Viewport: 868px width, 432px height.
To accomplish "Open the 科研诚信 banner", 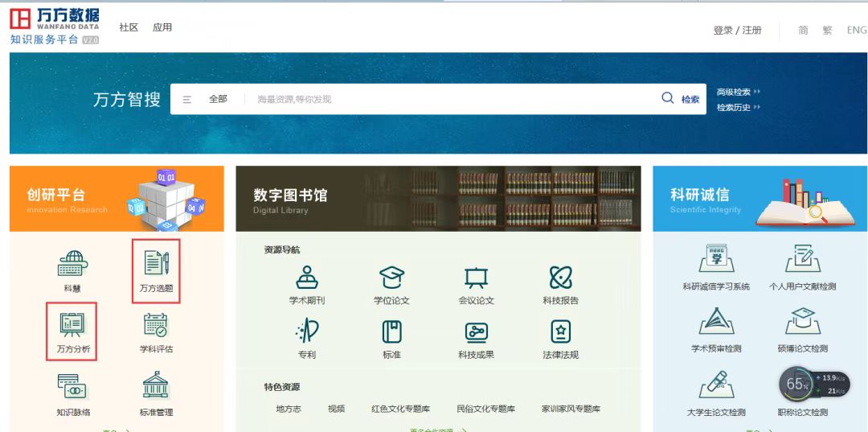I will [x=760, y=198].
